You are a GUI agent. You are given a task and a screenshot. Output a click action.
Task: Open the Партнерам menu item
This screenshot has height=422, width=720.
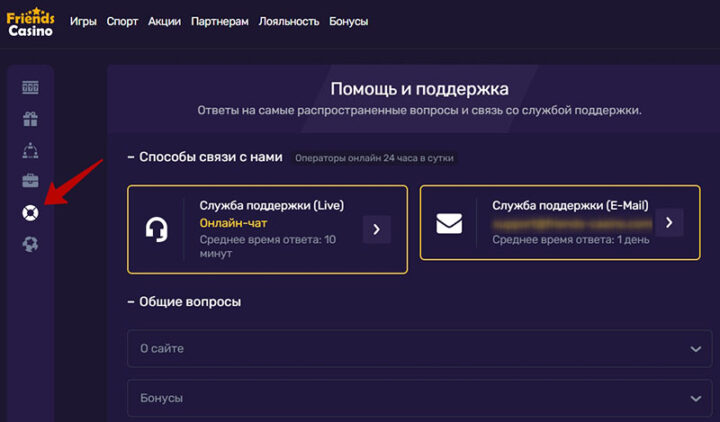point(219,22)
